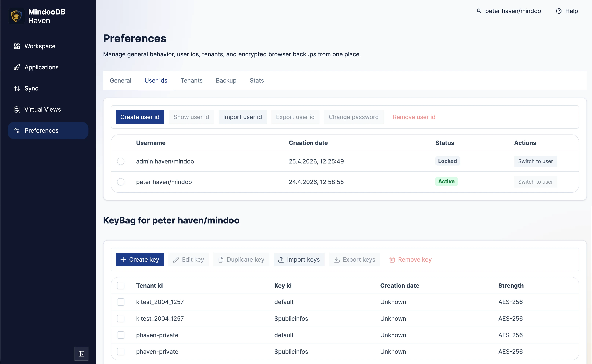Create a new user id
This screenshot has width=592, height=364.
point(140,117)
